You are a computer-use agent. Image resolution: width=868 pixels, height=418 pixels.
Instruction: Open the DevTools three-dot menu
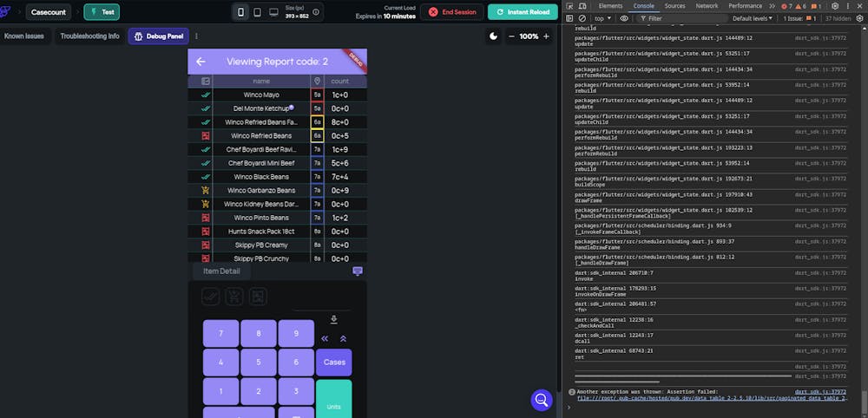[848, 6]
